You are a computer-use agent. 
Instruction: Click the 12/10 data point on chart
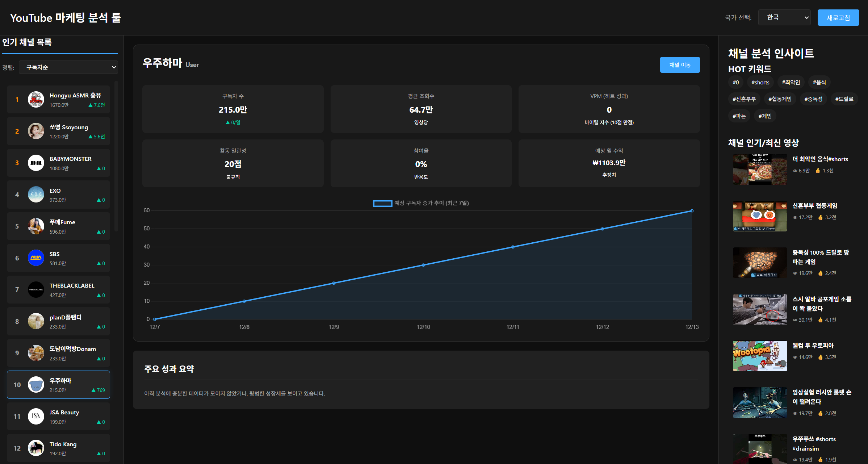pos(423,265)
